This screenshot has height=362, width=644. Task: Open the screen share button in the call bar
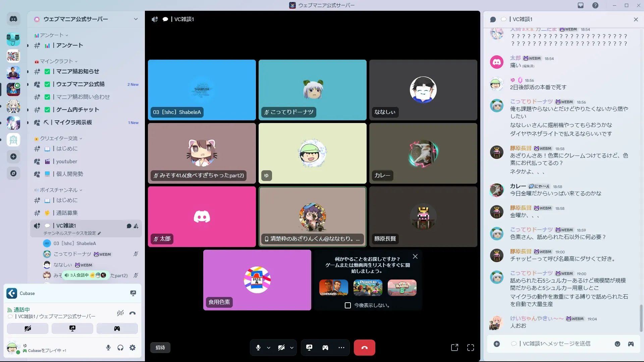pyautogui.click(x=309, y=348)
